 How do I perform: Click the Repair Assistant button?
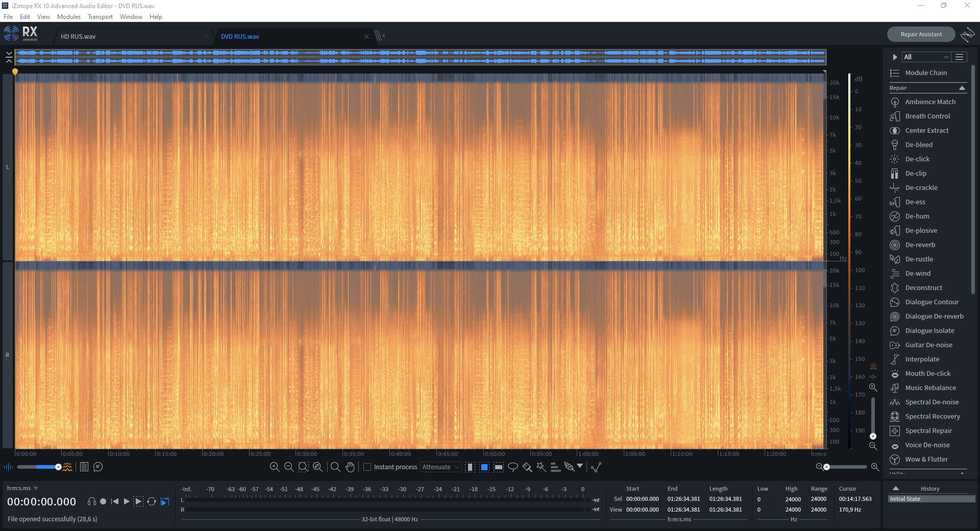pos(921,34)
